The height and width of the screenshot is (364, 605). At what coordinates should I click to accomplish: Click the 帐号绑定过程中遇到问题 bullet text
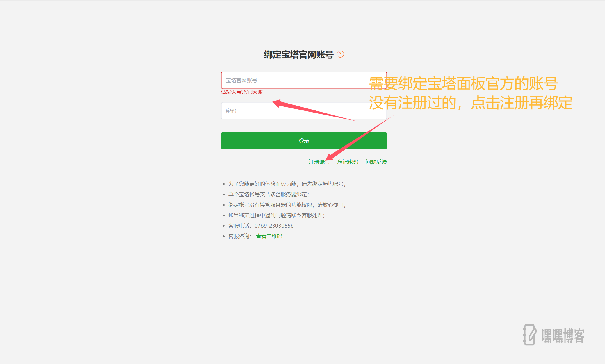[x=276, y=215]
